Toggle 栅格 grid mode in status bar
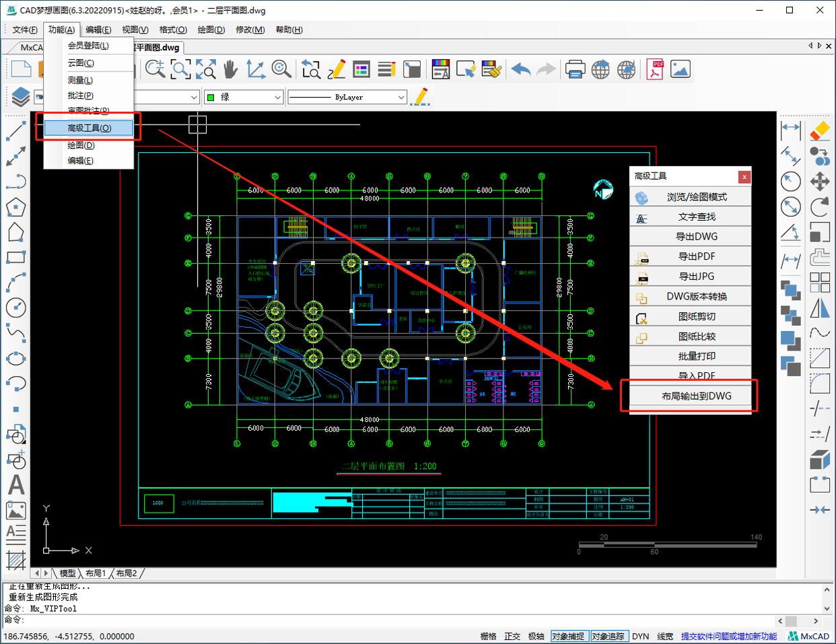 point(488,636)
